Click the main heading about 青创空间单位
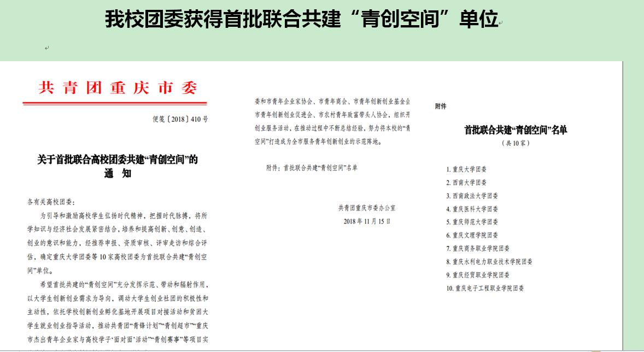The height and width of the screenshot is (352, 644). [301, 20]
